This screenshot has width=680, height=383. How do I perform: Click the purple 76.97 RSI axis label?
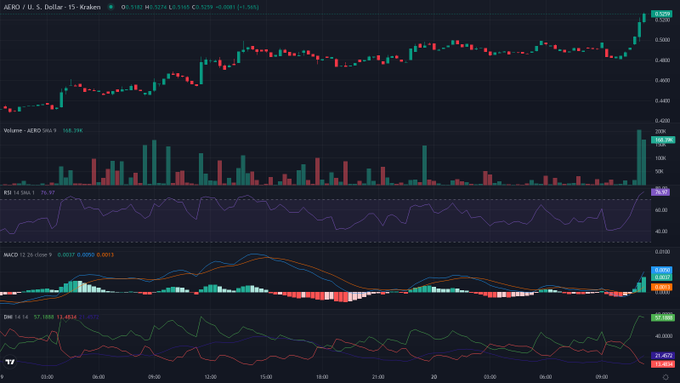660,192
